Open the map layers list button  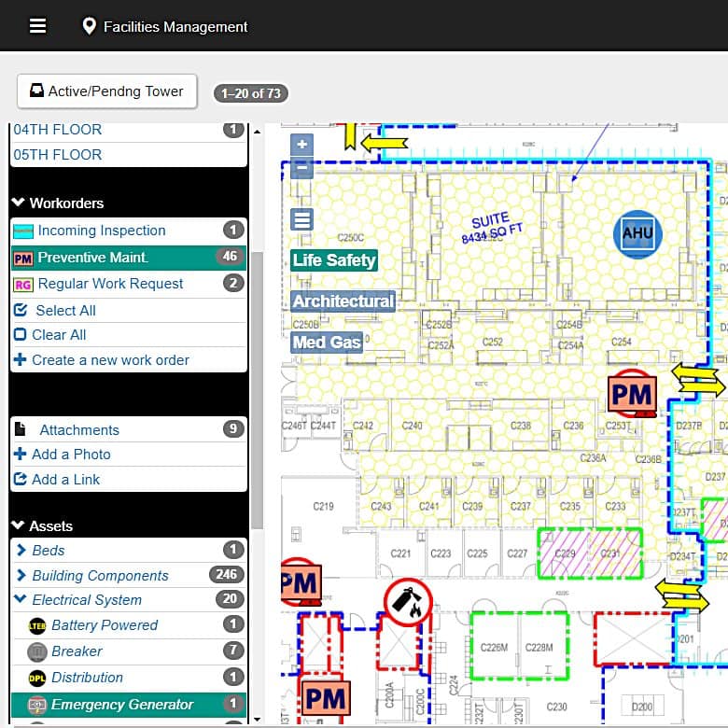pos(301,219)
